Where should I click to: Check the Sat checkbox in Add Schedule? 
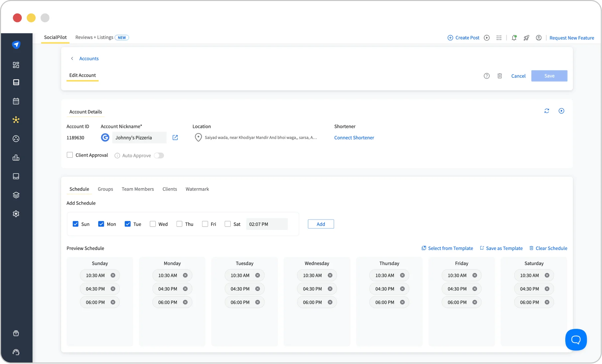coord(228,224)
